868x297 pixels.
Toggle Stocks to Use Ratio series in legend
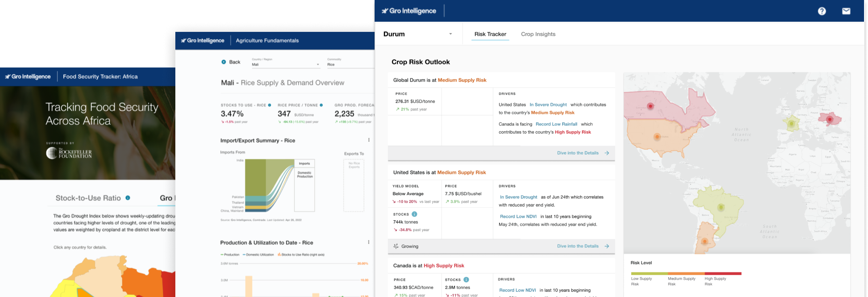click(x=301, y=255)
